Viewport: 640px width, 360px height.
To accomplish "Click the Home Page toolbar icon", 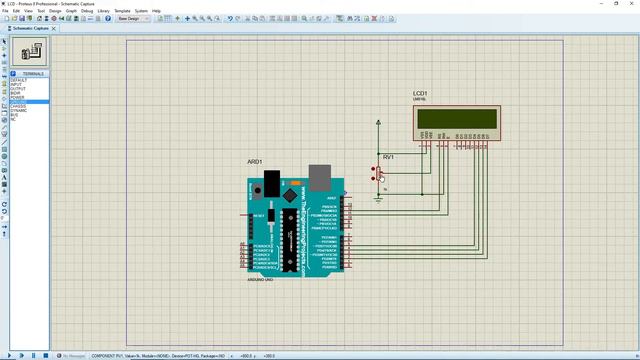I will 39,19.
